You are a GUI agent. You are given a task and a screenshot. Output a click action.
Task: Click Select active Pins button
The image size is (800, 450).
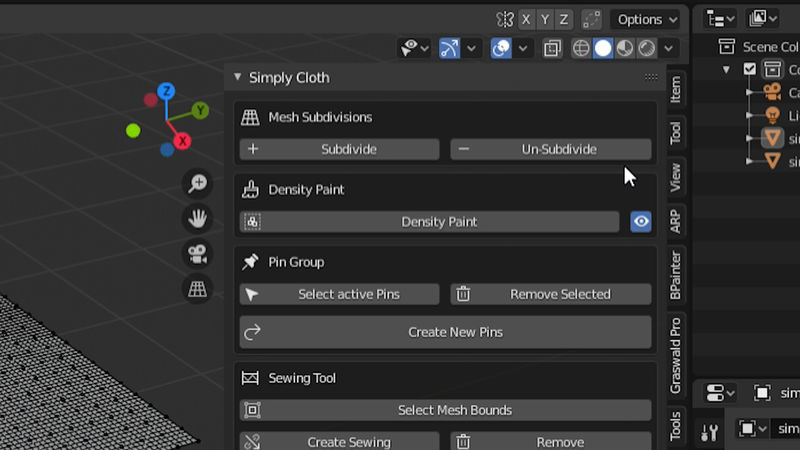pos(339,294)
